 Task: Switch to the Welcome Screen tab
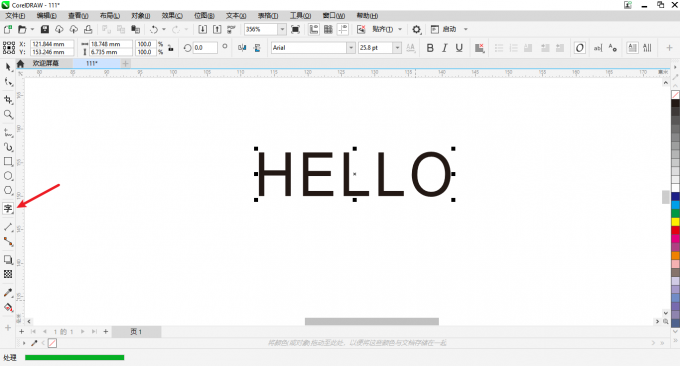[46, 63]
